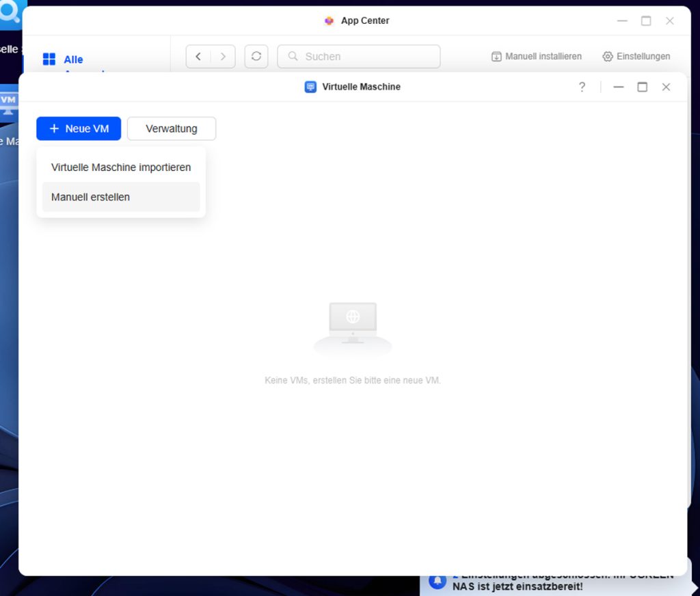Close the Virtuelle Maschine window

(666, 87)
